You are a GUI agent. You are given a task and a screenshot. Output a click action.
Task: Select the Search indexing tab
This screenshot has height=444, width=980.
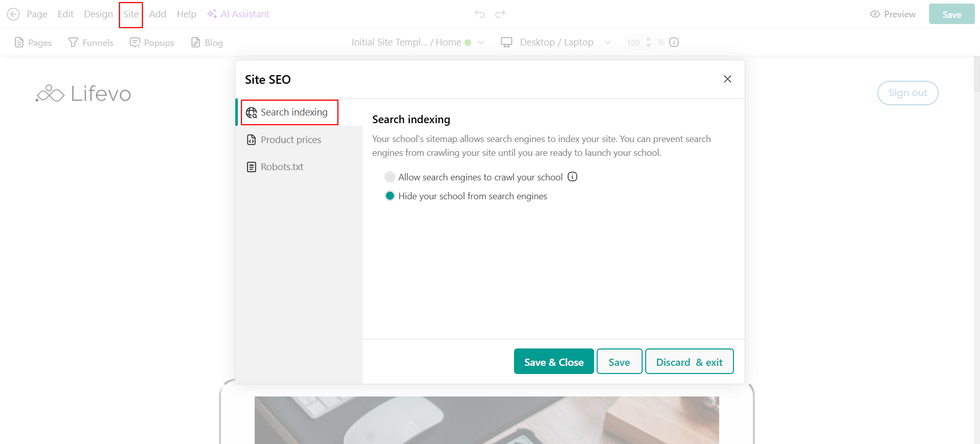pyautogui.click(x=299, y=112)
